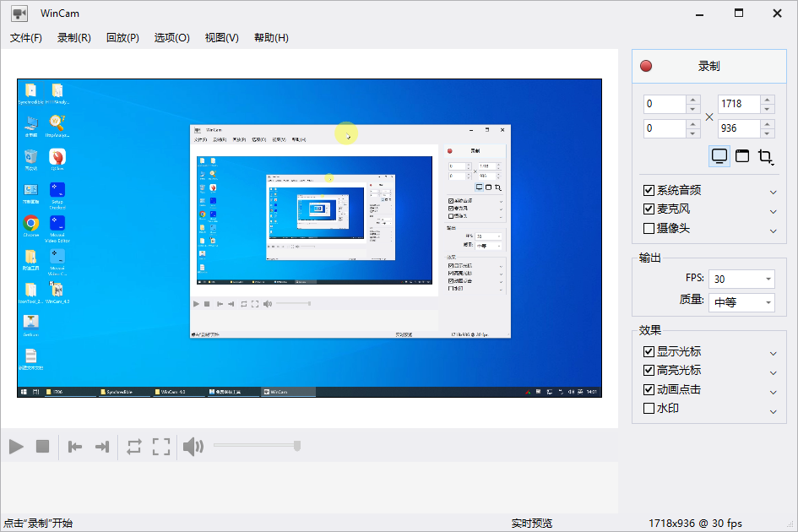Jump to the start of the recording
Screen dimensions: 798x532
[x=75, y=447]
